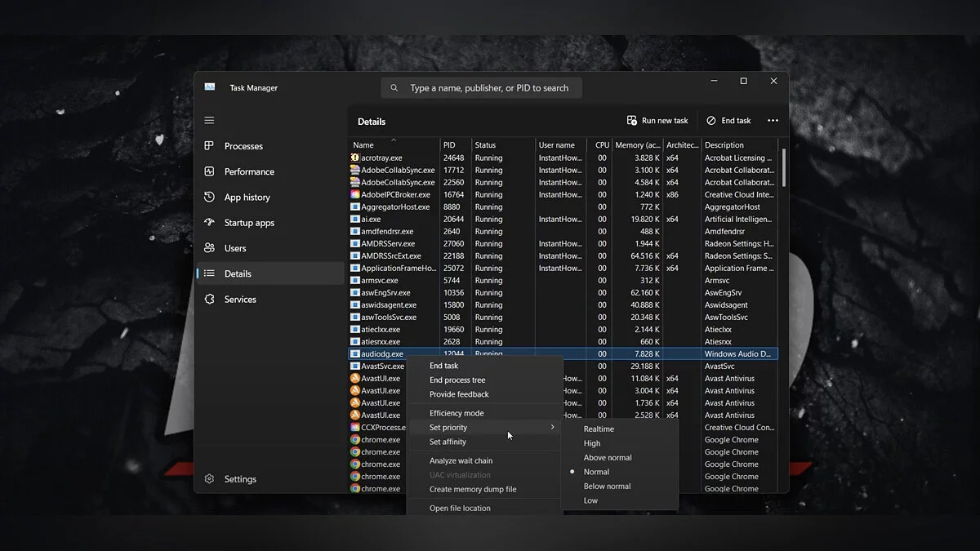Open the hamburger navigation menu icon
980x551 pixels.
coord(209,120)
